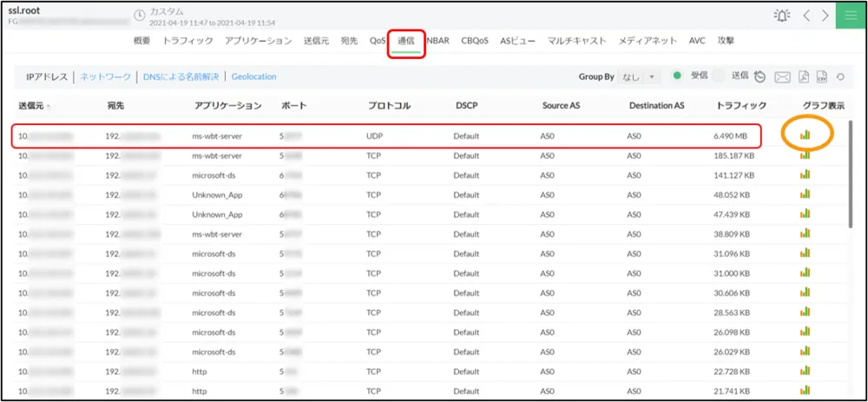Image resolution: width=868 pixels, height=402 pixels.
Task: Switch to the メディアネット tab
Action: (648, 41)
